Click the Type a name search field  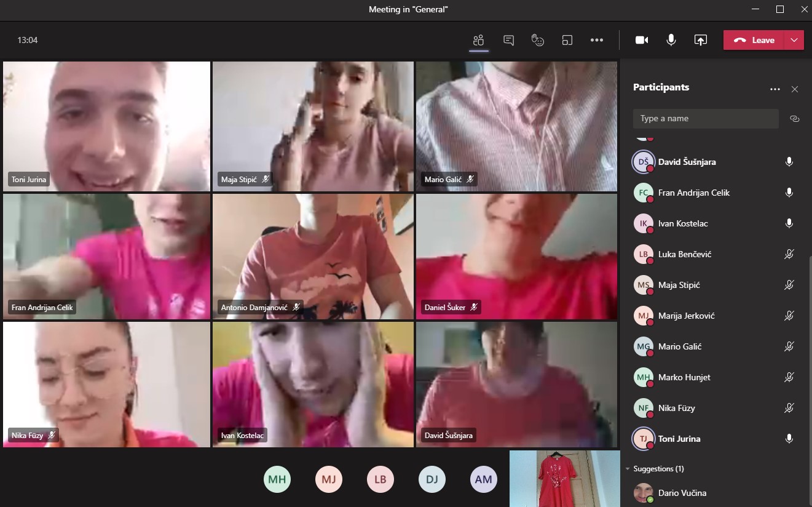(705, 119)
